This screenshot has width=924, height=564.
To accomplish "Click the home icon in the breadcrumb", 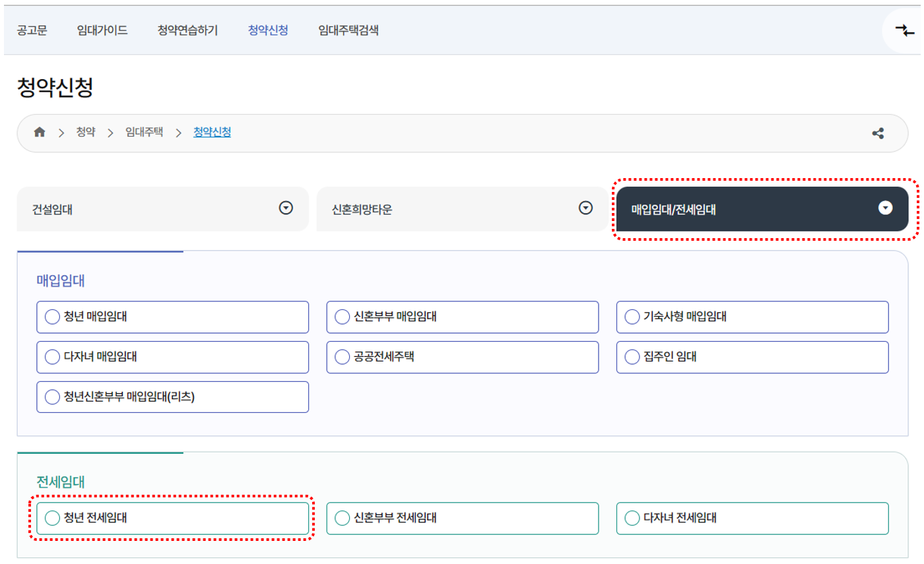I will point(39,132).
